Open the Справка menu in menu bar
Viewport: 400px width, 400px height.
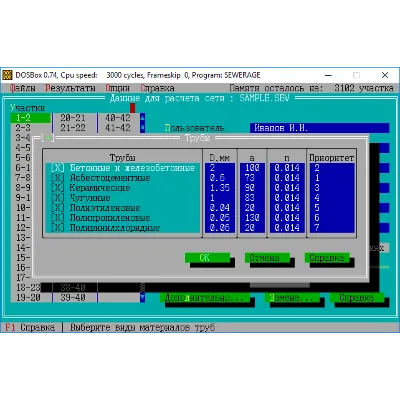pos(157,88)
